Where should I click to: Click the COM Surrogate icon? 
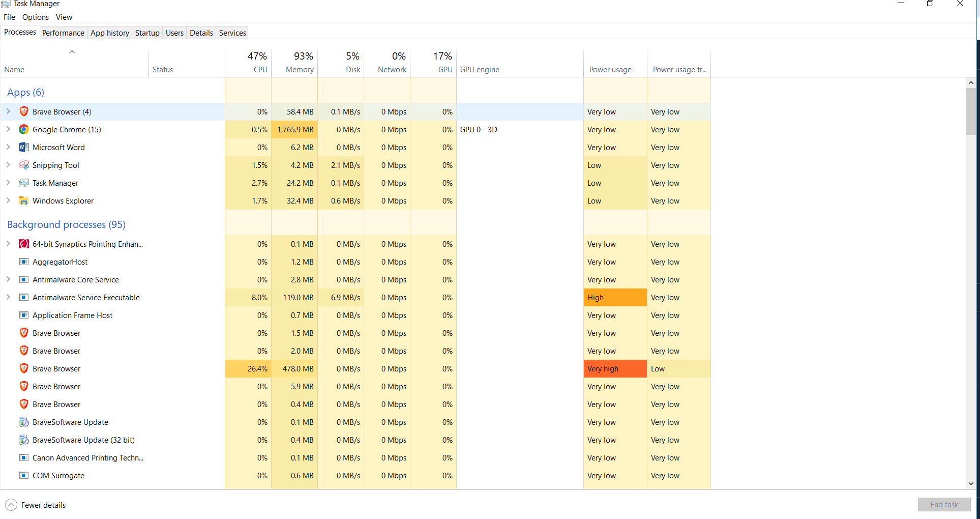(24, 475)
